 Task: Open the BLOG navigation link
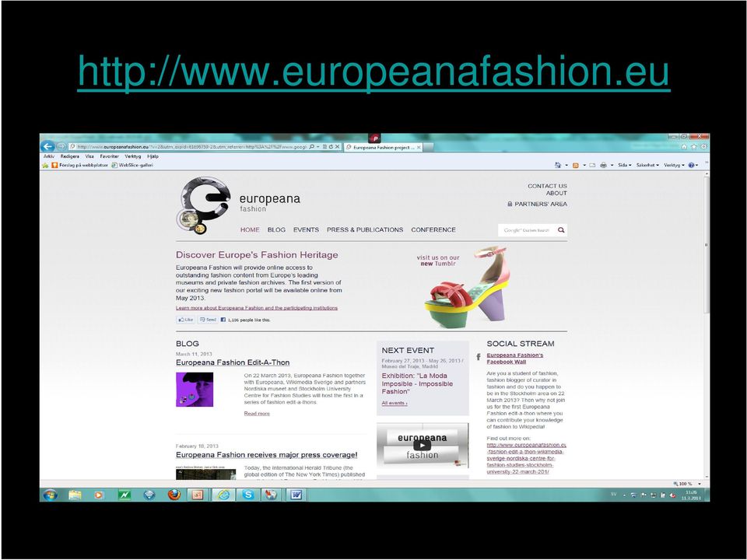click(276, 229)
